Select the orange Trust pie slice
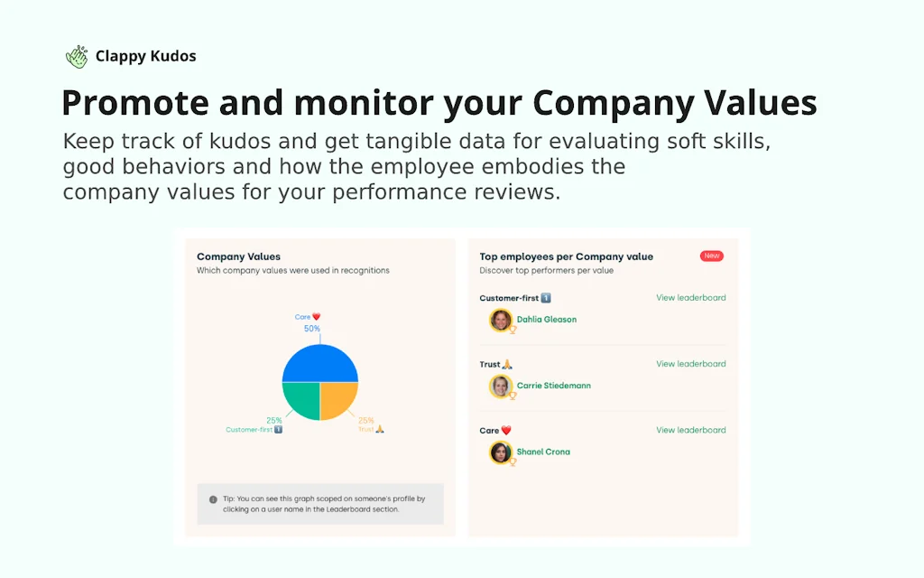 [337, 398]
